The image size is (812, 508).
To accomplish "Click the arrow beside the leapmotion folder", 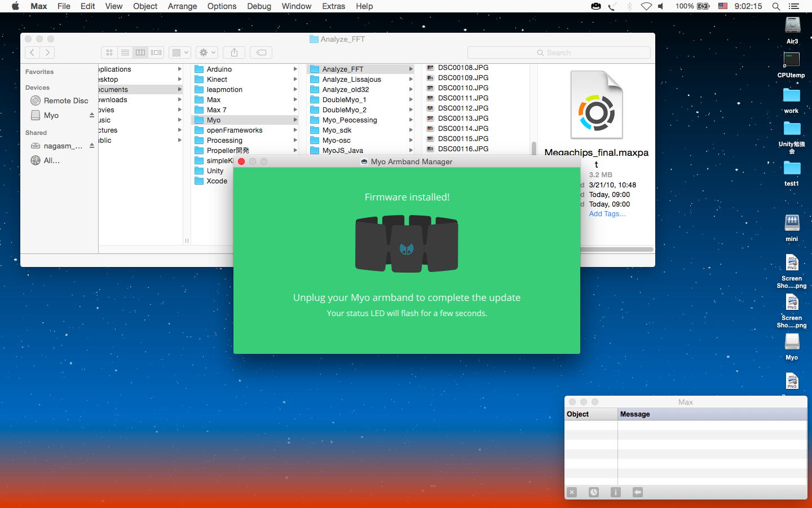I will coord(295,89).
